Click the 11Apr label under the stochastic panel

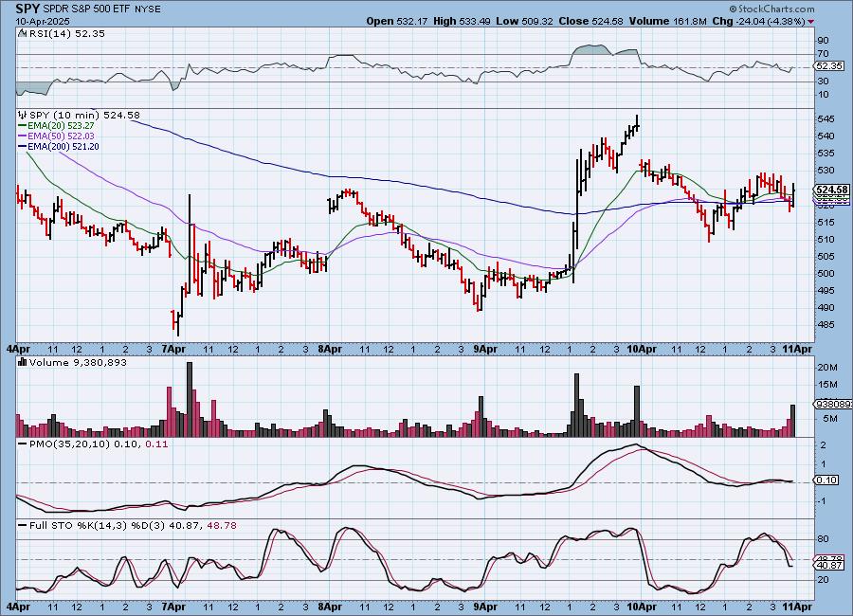797,607
